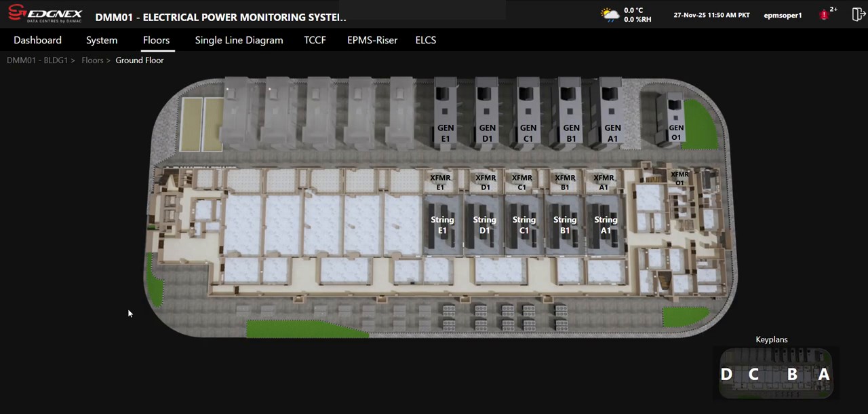
Task: Click the weather cloud icon
Action: pos(610,15)
